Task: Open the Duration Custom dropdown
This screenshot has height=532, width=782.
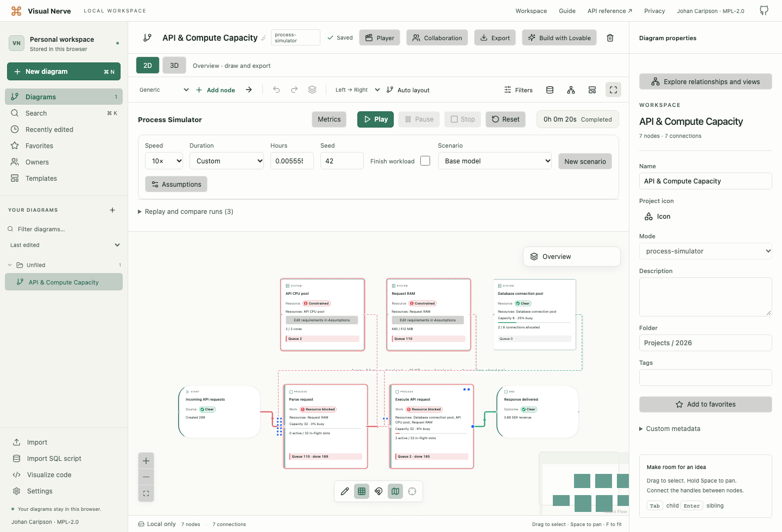Action: 226,161
